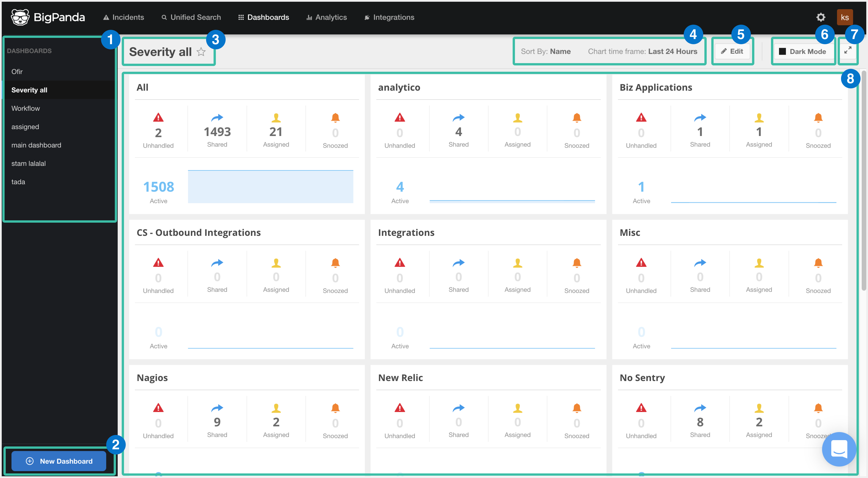Open the ks user avatar menu
Viewport: 868px width, 478px height.
[x=844, y=17]
